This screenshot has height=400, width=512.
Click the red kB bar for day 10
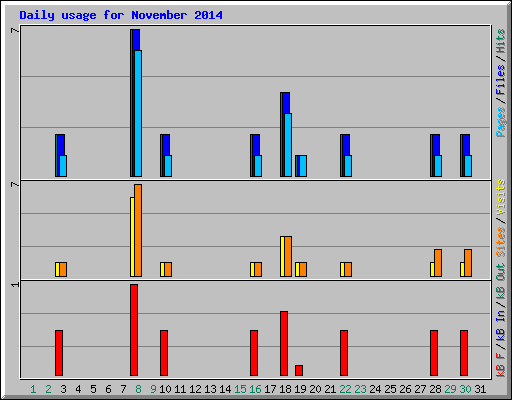[x=164, y=353]
